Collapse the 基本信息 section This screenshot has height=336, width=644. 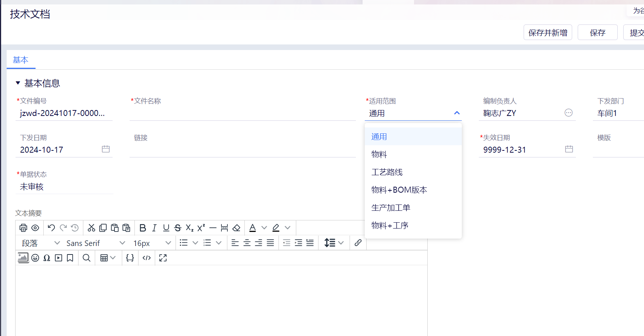tap(18, 83)
